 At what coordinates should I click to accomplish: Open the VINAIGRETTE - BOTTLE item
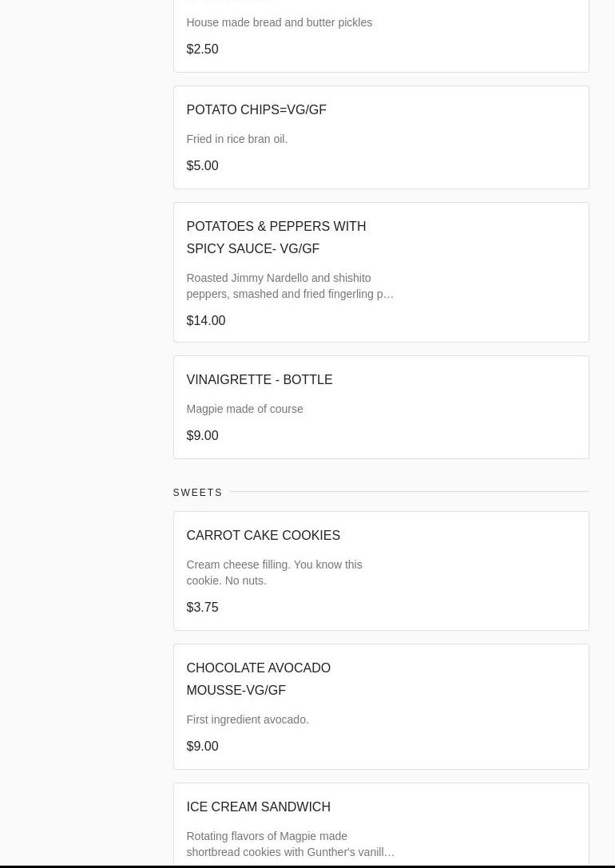click(259, 380)
